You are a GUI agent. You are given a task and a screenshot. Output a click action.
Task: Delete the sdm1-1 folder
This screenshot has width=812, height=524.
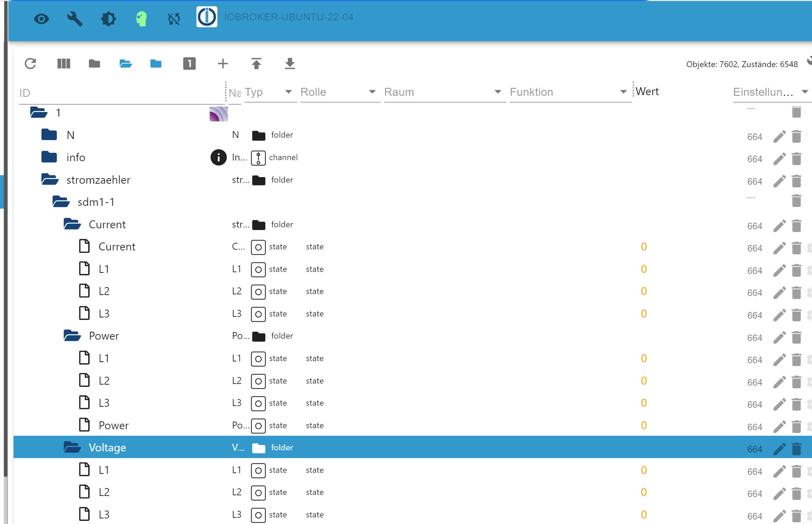[796, 201]
